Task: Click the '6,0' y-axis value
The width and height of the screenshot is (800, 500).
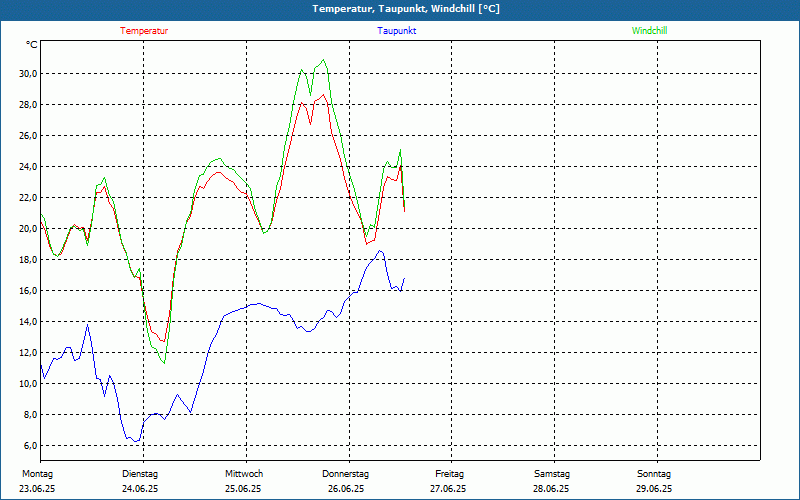Action: (29, 446)
